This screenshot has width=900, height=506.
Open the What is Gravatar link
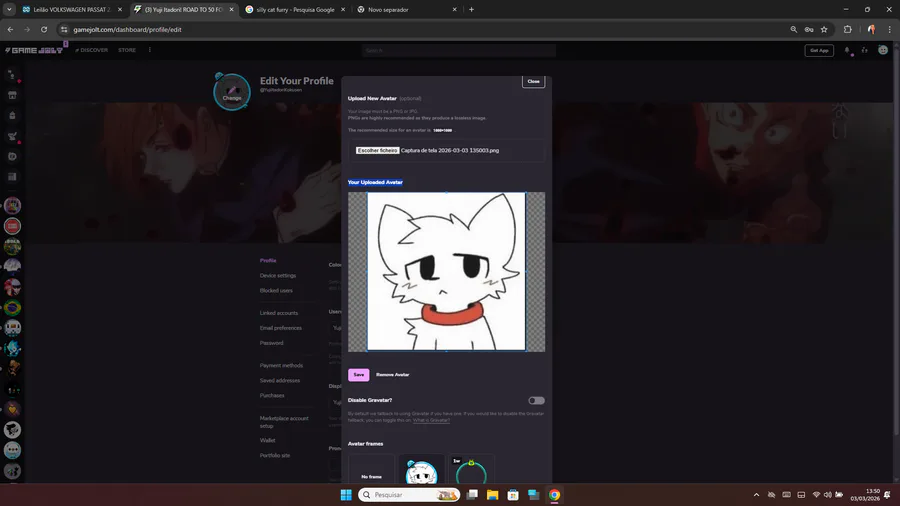[x=431, y=421]
